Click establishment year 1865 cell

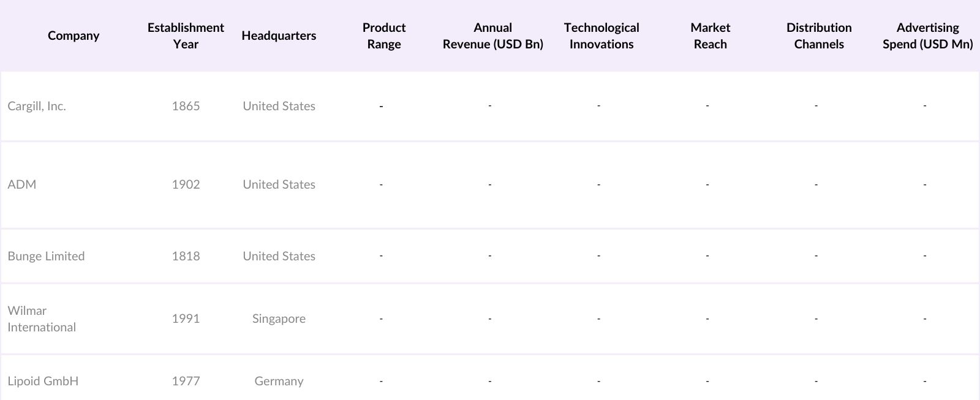(x=186, y=106)
